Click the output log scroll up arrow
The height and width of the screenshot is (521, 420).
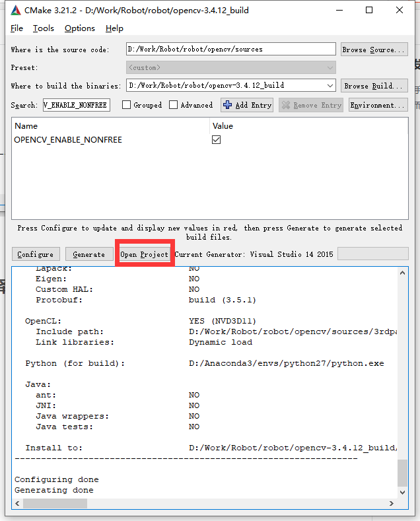click(402, 273)
